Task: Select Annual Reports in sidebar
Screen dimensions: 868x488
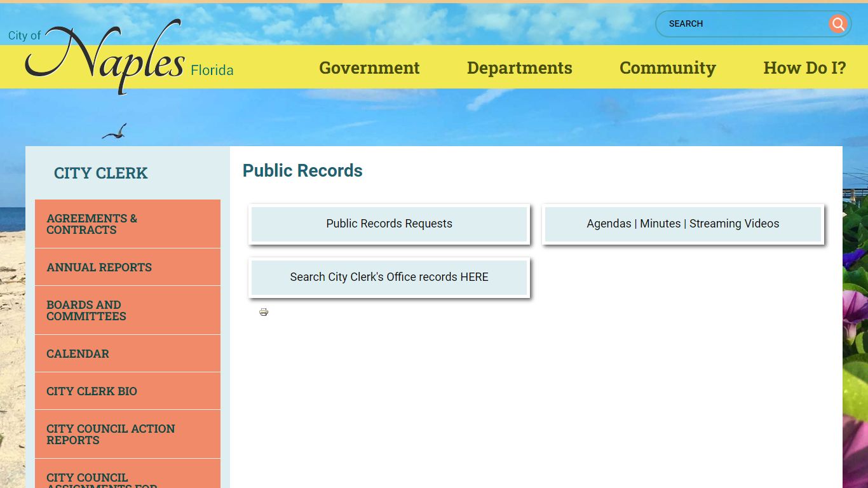Action: 128,268
